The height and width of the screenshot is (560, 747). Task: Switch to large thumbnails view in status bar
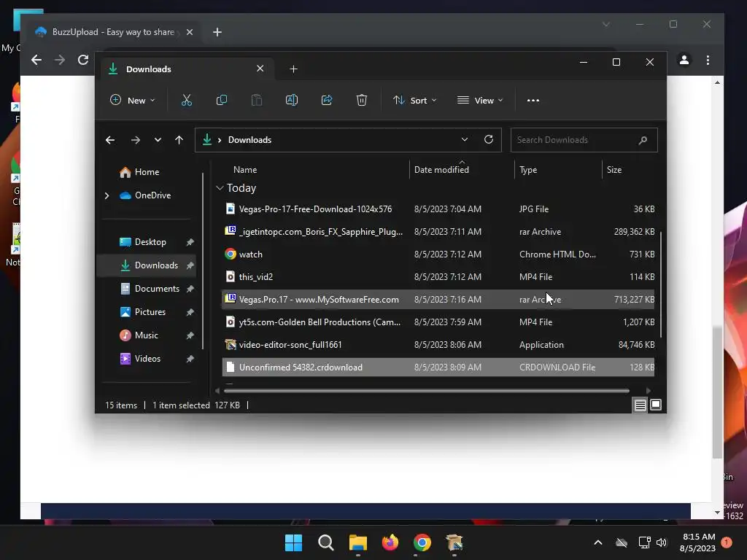[x=656, y=405]
